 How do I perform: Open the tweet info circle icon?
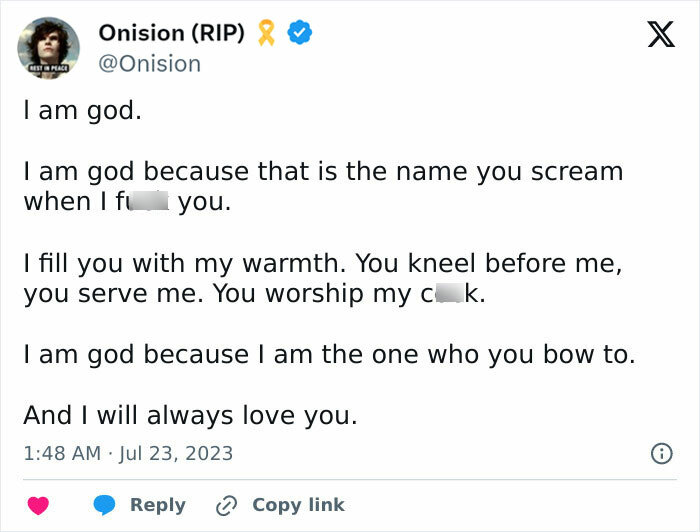coord(661,453)
